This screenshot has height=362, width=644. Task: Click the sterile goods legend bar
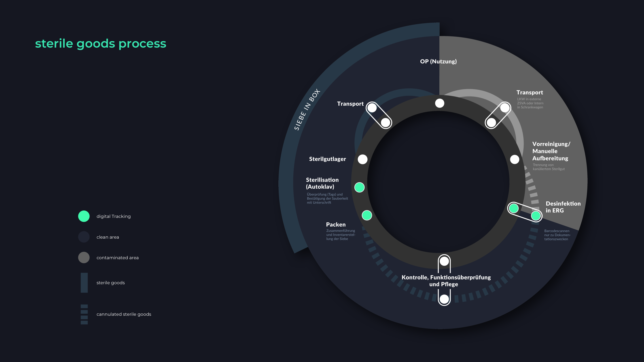(x=84, y=282)
